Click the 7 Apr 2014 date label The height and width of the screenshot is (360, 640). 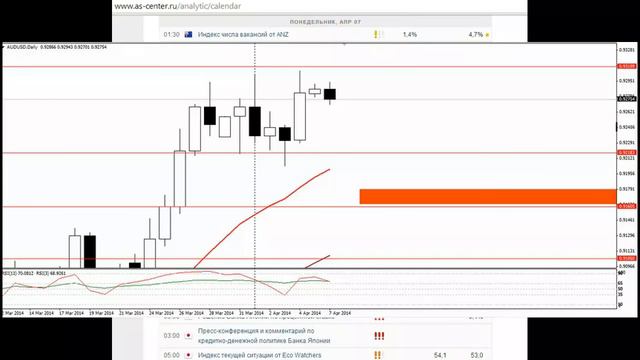tap(340, 313)
